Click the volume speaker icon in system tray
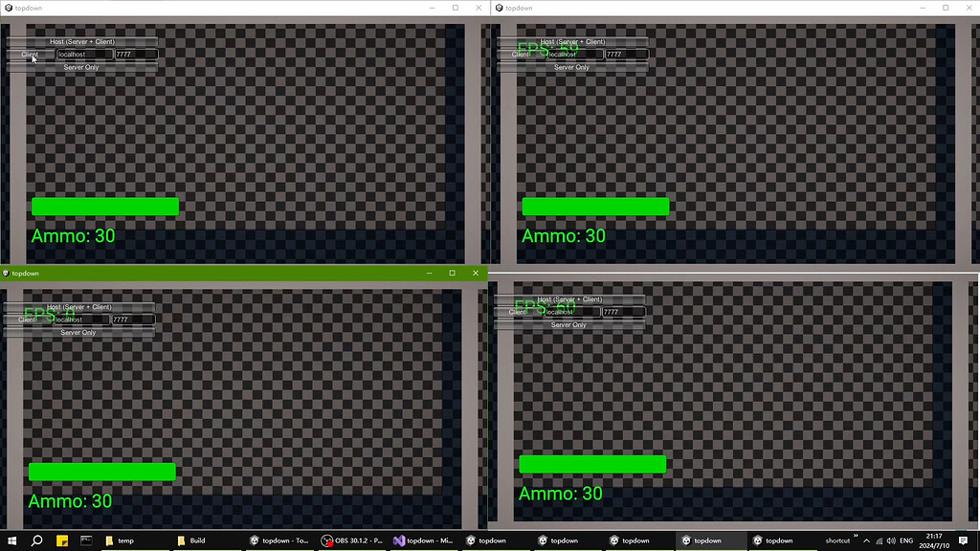This screenshot has width=980, height=551. pyautogui.click(x=892, y=540)
